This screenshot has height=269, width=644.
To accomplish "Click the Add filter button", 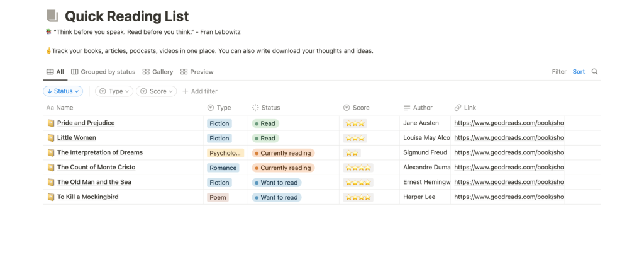I will (x=200, y=91).
